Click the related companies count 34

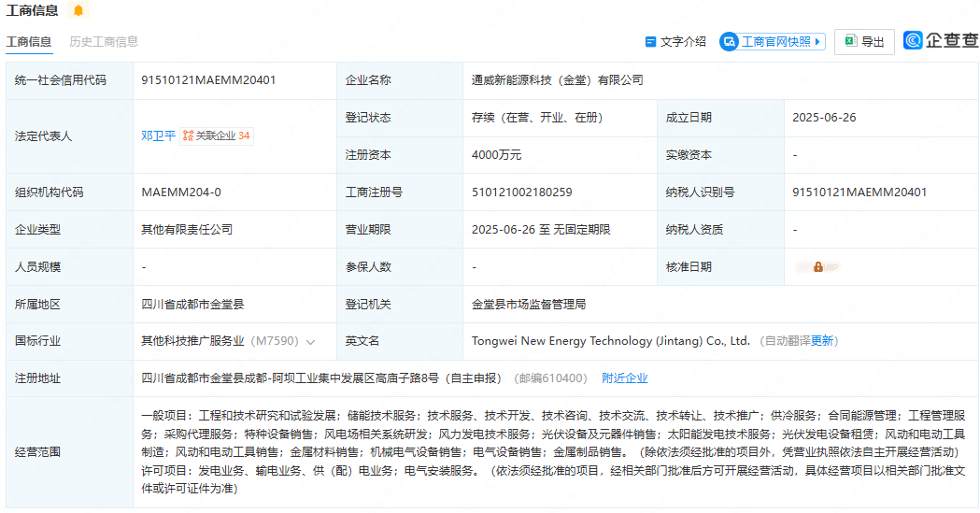244,136
